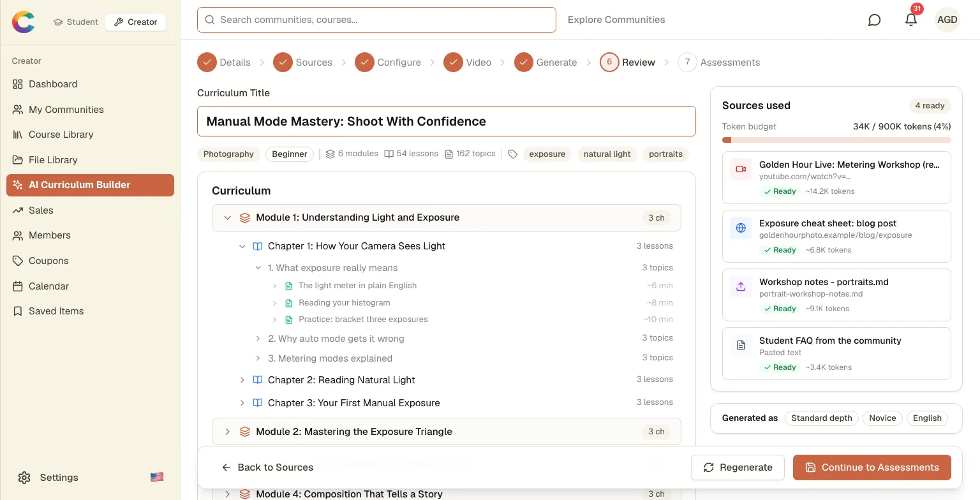Viewport: 980px width, 500px height.
Task: Go to the Sources step
Action: point(302,62)
